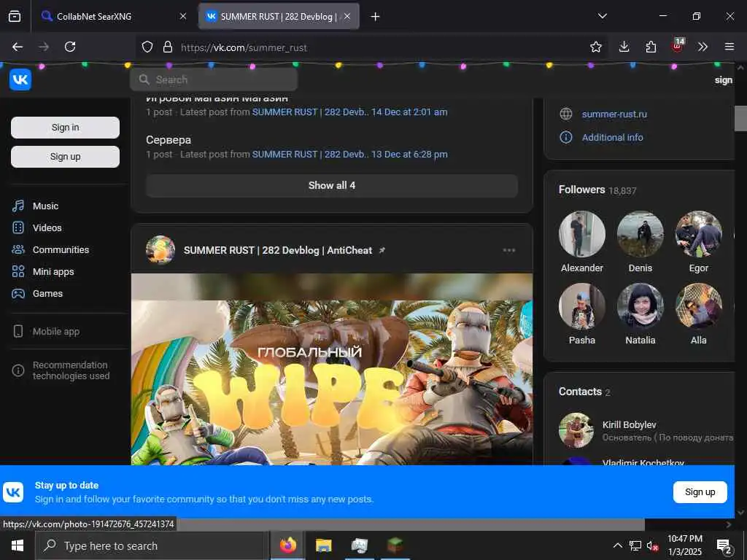Open Additional info link

pos(612,138)
